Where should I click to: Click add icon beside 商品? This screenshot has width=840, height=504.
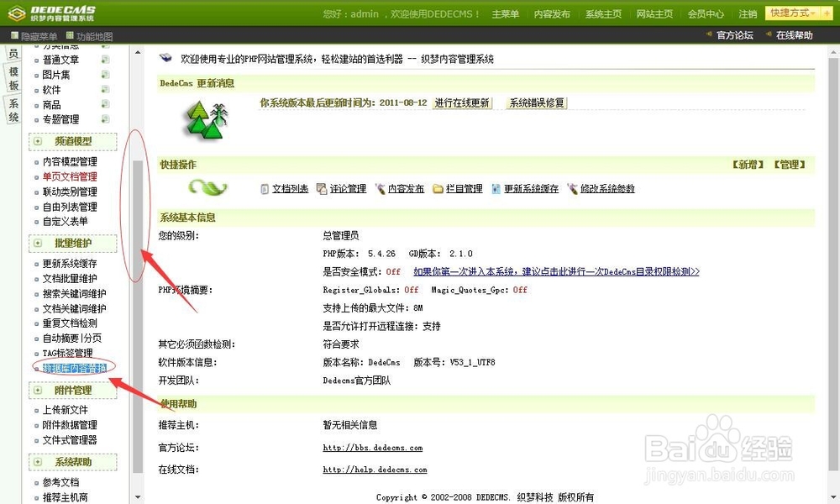pos(105,104)
